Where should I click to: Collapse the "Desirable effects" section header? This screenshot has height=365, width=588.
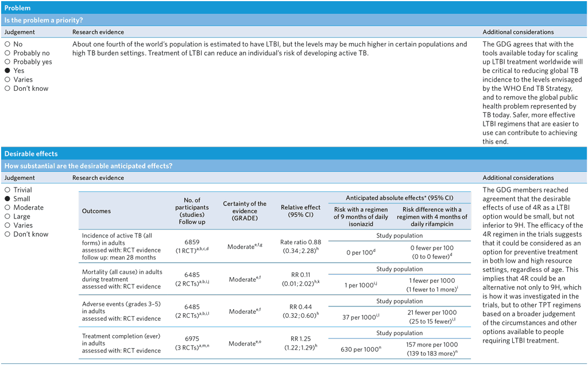click(x=294, y=153)
